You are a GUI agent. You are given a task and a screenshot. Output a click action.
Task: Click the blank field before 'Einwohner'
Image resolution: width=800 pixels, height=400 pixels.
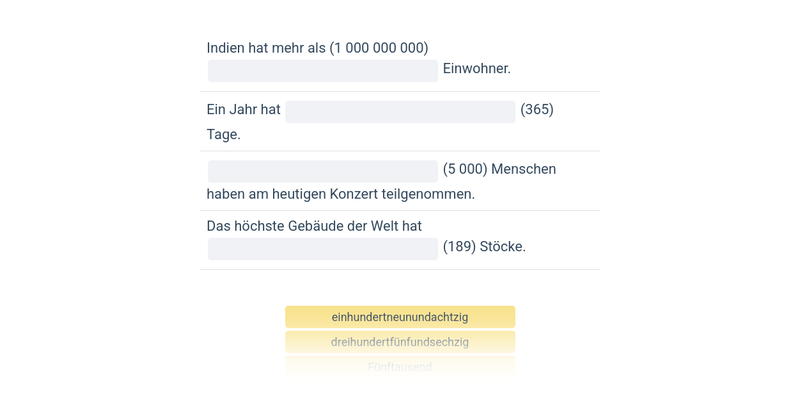(322, 70)
